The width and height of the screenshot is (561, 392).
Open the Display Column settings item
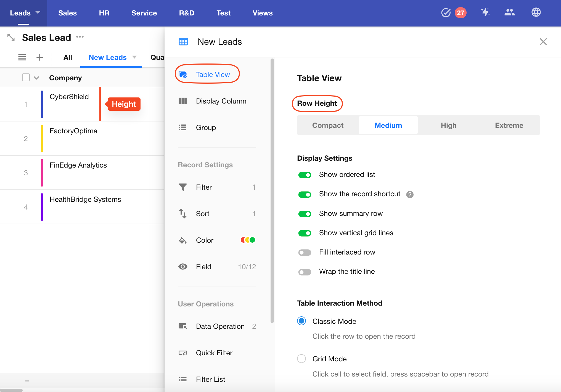click(221, 101)
